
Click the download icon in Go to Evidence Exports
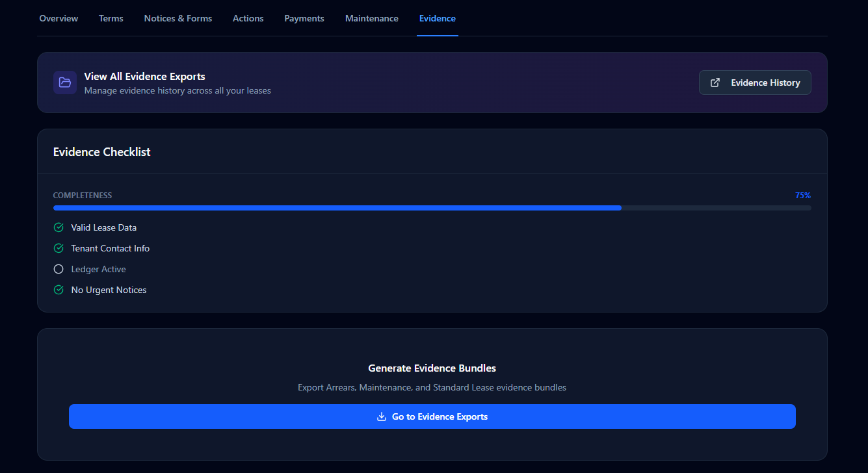[x=382, y=416]
